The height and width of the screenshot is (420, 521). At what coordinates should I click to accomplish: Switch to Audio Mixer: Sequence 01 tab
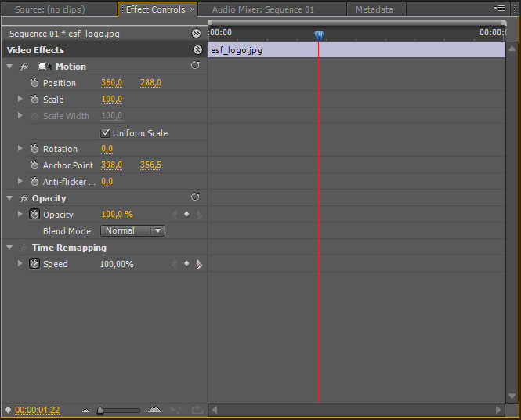tap(262, 9)
